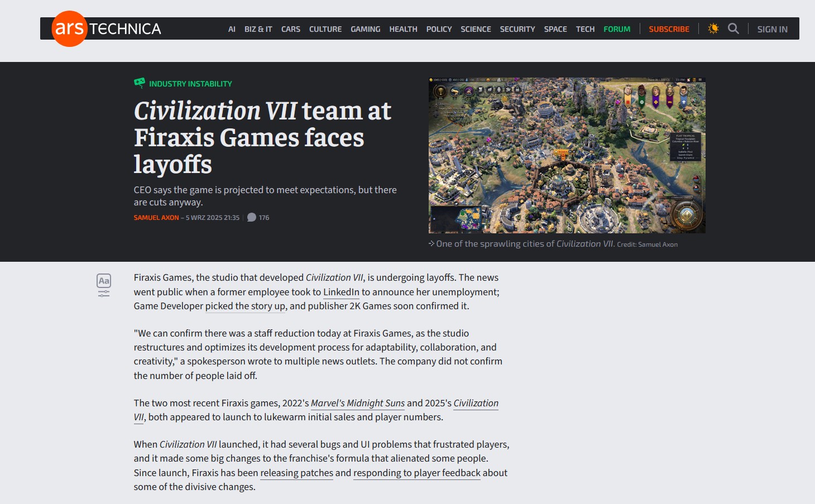
Task: Open Marvel's Midnight Suns link
Action: (x=358, y=403)
